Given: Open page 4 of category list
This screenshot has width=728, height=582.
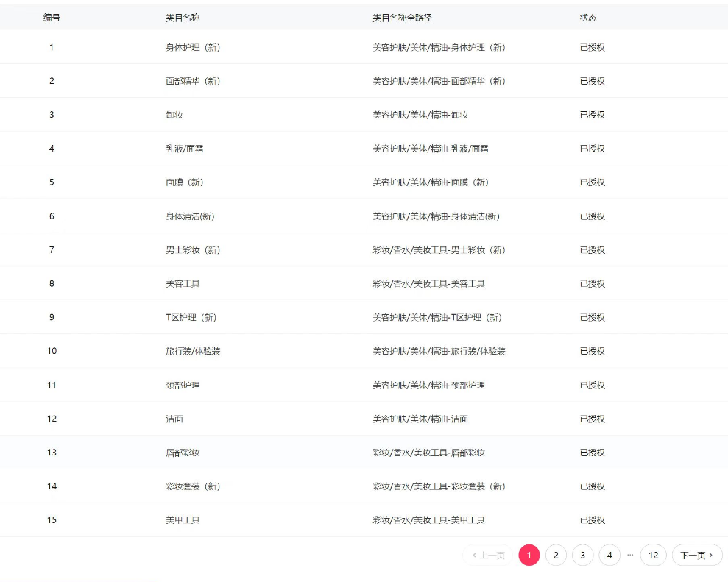Looking at the screenshot, I should pos(609,556).
